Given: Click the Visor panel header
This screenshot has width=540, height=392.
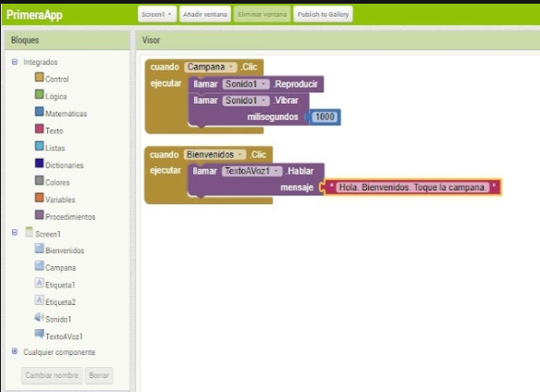Looking at the screenshot, I should click(337, 40).
